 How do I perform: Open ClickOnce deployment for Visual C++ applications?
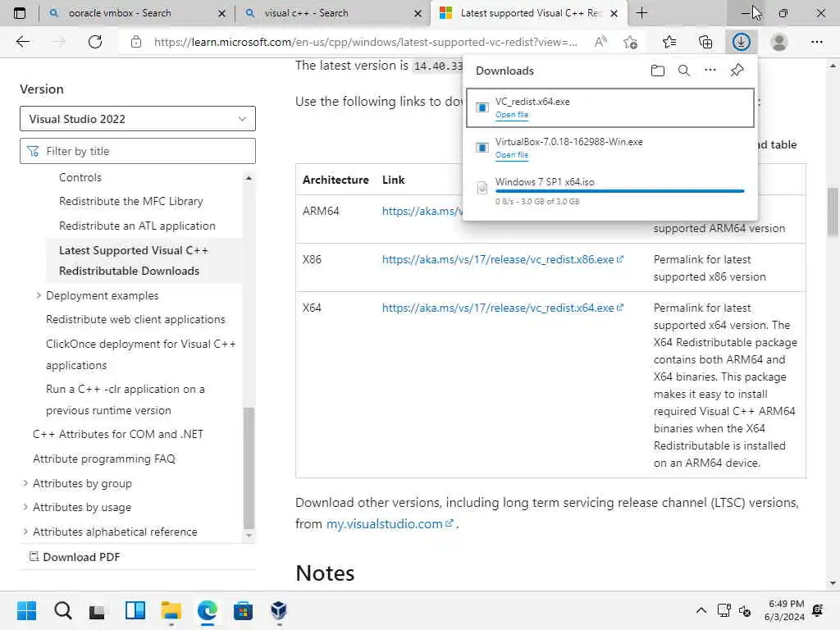141,354
